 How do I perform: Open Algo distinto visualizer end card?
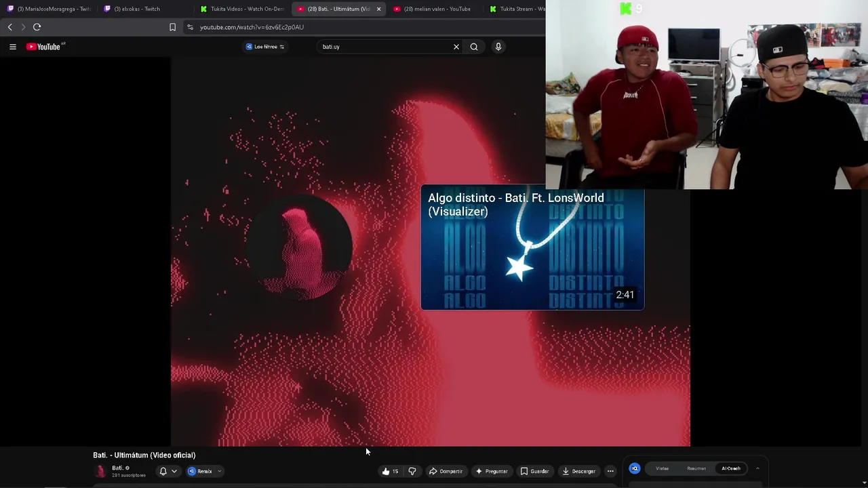(532, 247)
